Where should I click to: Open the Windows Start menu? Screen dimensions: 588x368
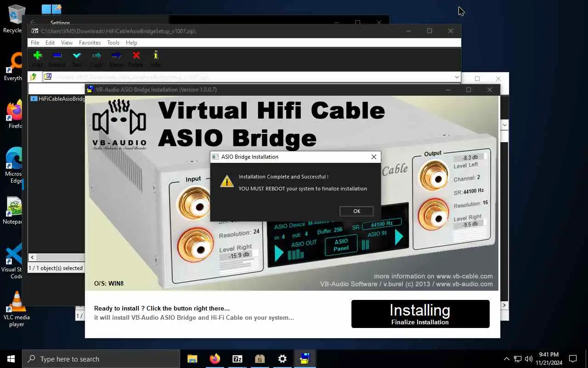click(11, 359)
